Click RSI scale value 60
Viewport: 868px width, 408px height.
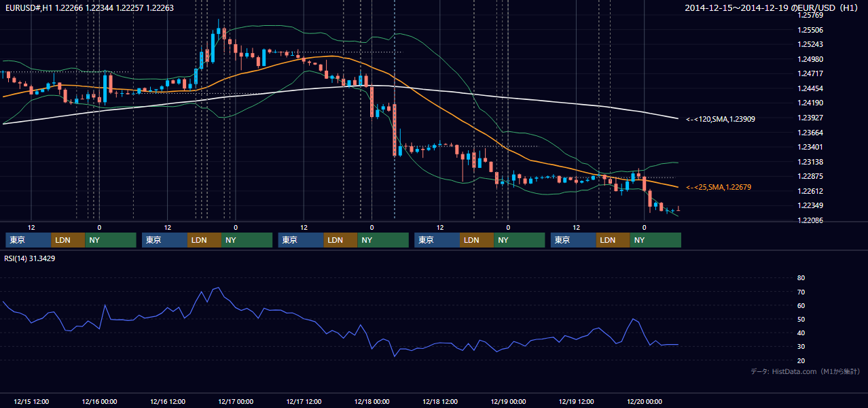click(801, 305)
